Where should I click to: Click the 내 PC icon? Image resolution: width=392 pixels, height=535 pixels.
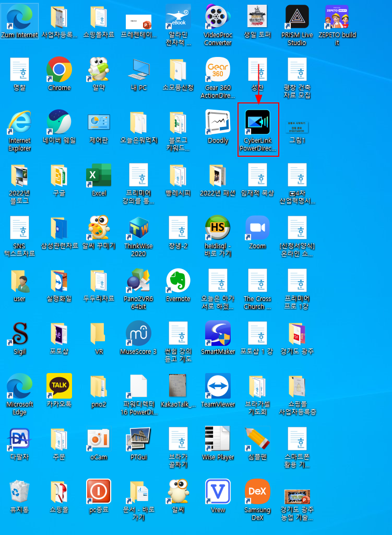[138, 69]
